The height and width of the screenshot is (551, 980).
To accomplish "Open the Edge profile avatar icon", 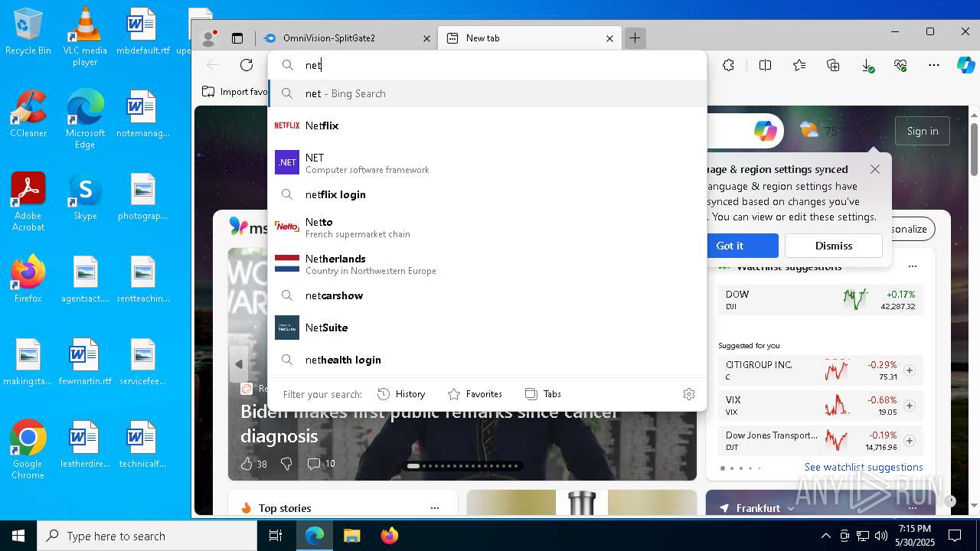I will pos(207,38).
